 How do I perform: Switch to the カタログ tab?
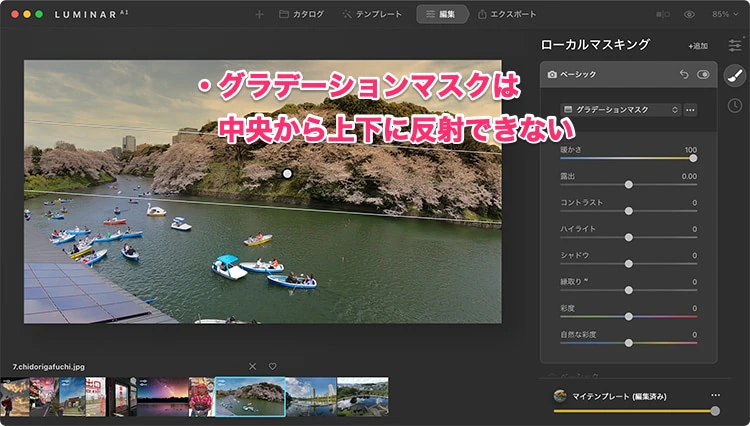pyautogui.click(x=300, y=15)
